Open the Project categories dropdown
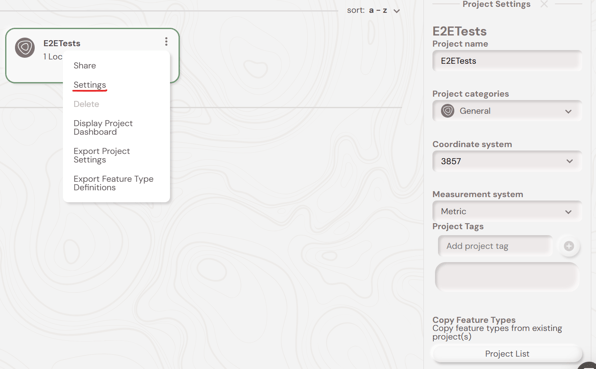Image resolution: width=596 pixels, height=369 pixels. [x=507, y=111]
